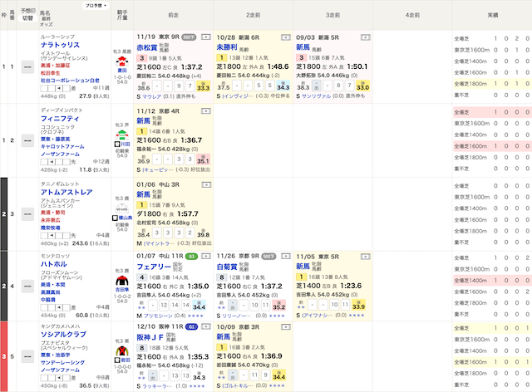Image resolution: width=532 pixels, height=392 pixels.
Task: Click jockey silk icon for ハトホル
Action: pos(123,284)
